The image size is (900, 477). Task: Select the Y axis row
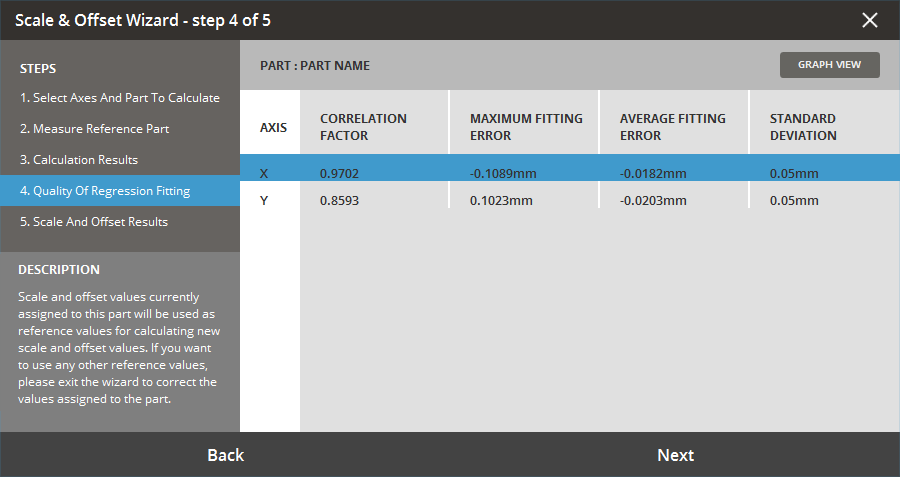[265, 200]
